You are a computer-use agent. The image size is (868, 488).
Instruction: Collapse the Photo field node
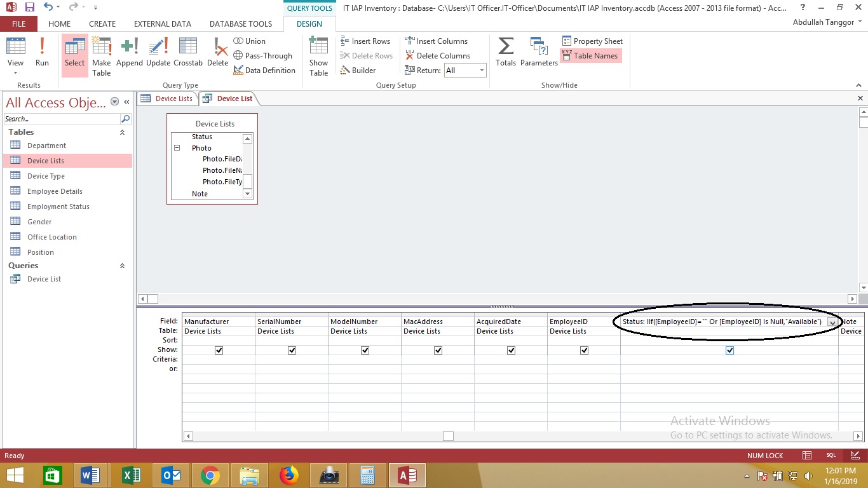[177, 147]
